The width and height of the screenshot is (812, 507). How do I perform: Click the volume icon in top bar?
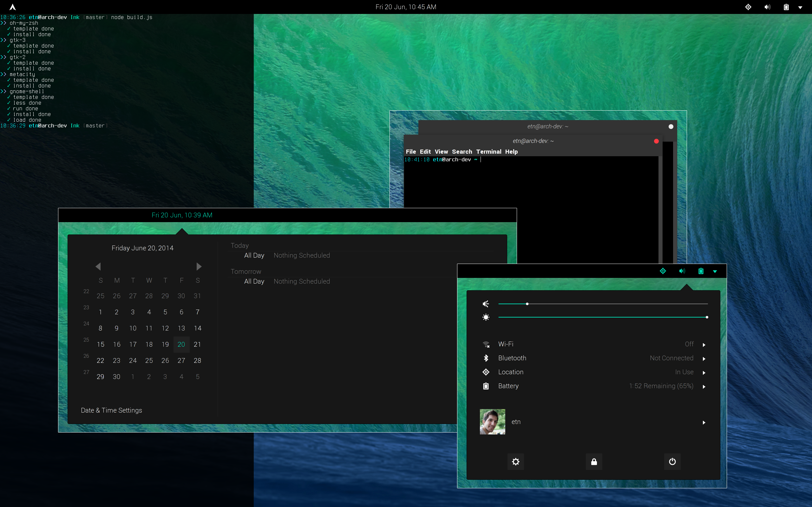[767, 7]
